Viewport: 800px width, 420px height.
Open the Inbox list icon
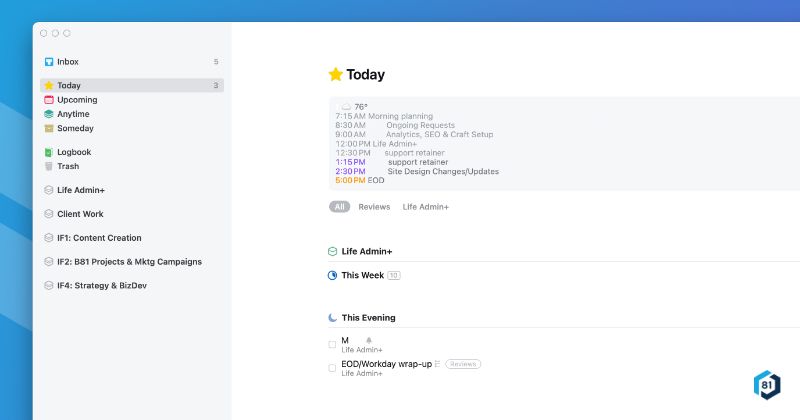[49, 62]
